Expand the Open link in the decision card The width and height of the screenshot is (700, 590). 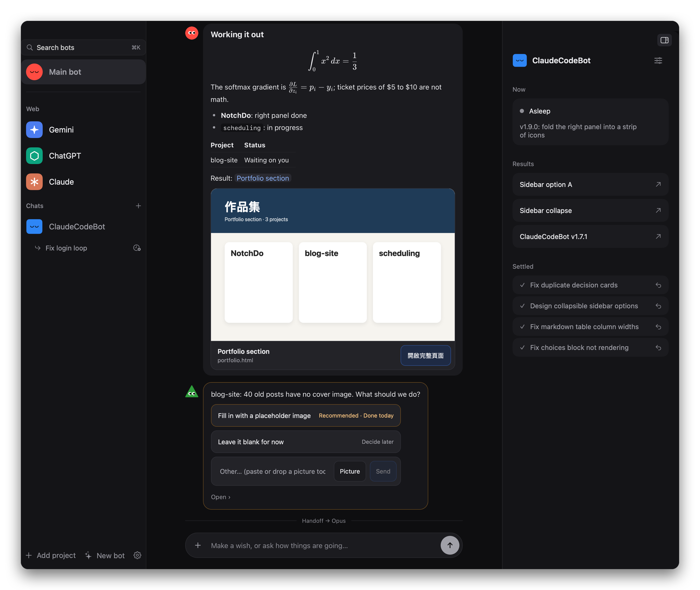coord(220,497)
